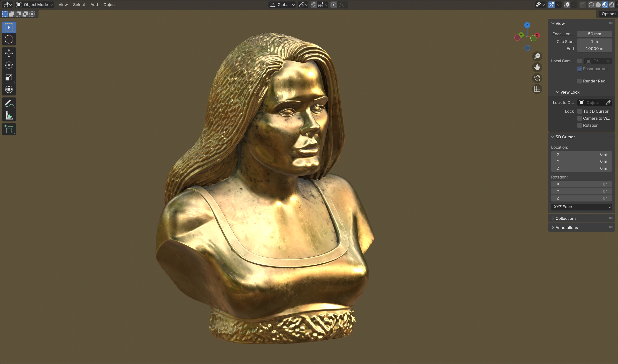Switch to orthographic grid view icon
This screenshot has height=364, width=618.
click(537, 89)
